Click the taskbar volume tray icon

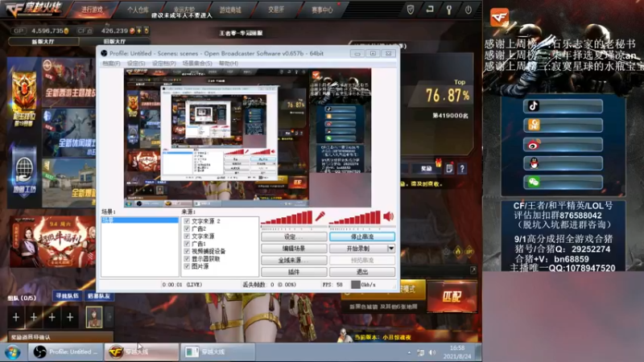[432, 352]
